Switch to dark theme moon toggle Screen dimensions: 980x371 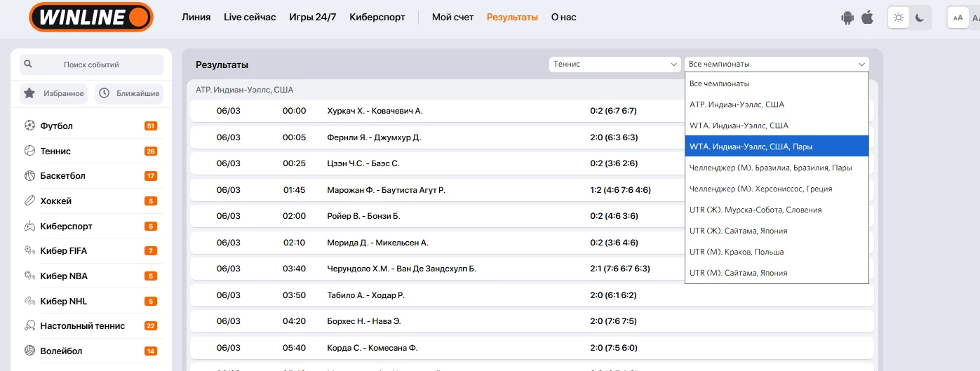(920, 18)
